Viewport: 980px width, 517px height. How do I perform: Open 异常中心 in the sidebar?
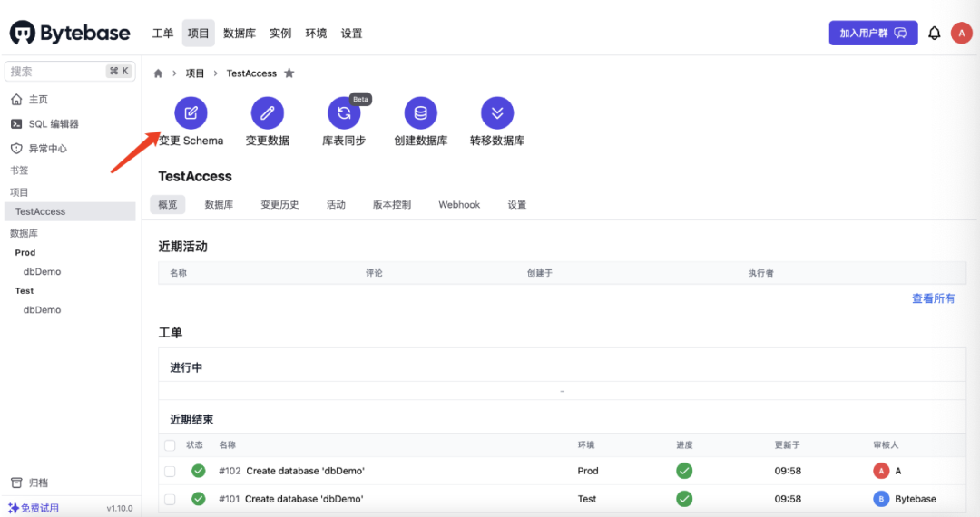(39, 148)
